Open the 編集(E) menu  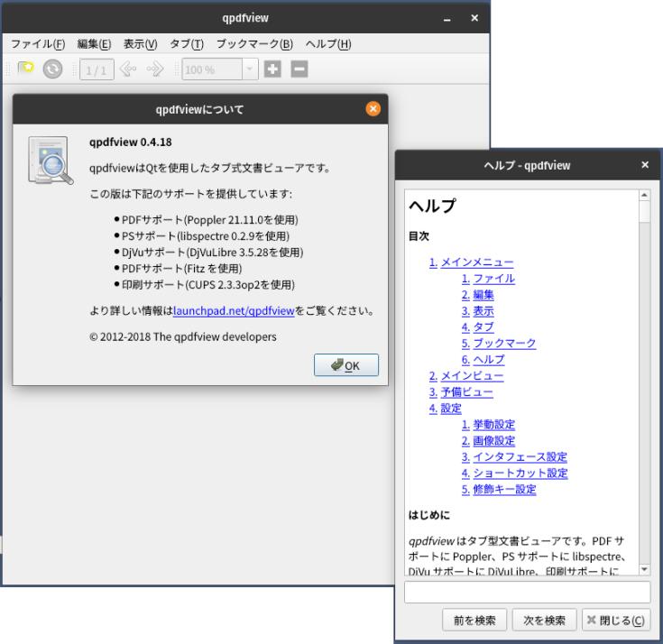click(x=95, y=44)
